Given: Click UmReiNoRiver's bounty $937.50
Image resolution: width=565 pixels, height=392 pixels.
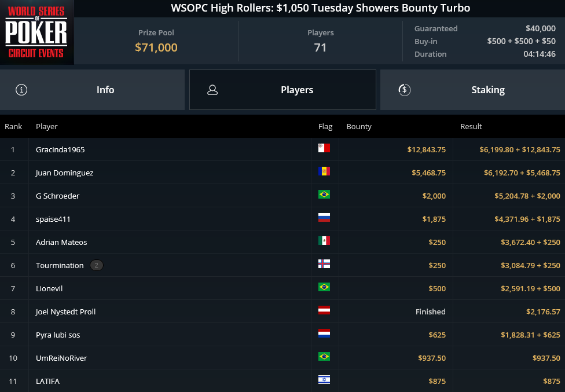Looking at the screenshot, I should [x=432, y=358].
